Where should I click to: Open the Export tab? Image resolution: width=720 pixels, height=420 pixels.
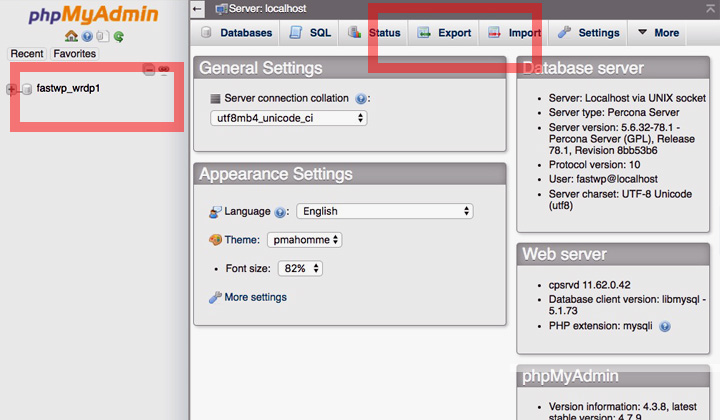point(444,33)
